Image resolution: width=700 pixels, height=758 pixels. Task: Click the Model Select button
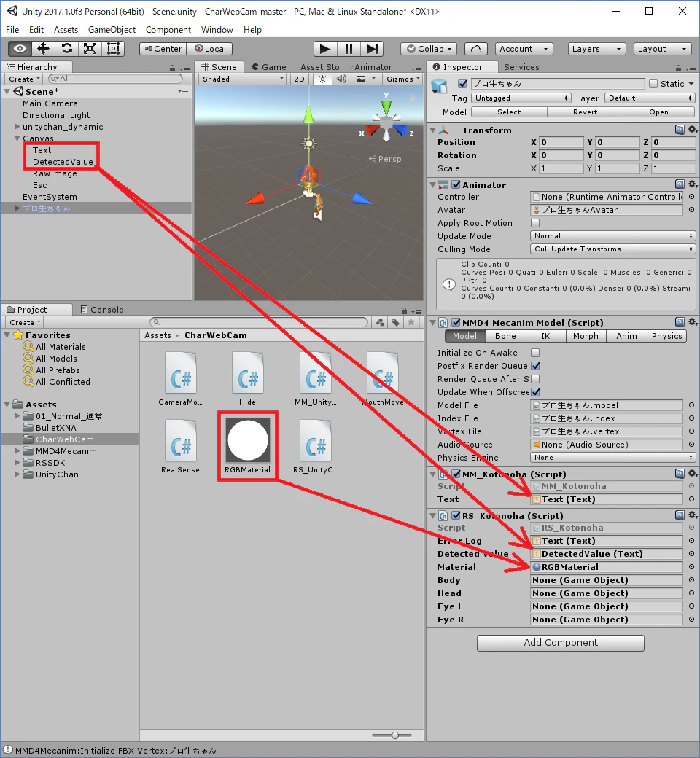[x=509, y=112]
